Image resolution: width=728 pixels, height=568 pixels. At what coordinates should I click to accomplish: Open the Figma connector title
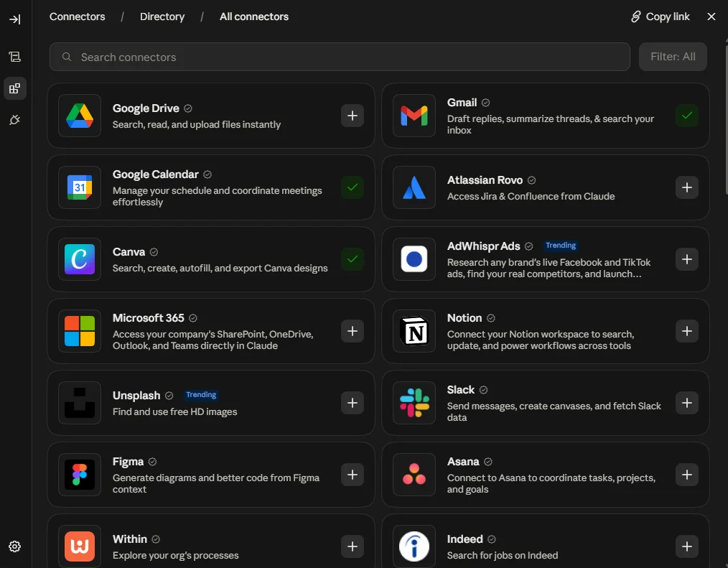click(128, 462)
